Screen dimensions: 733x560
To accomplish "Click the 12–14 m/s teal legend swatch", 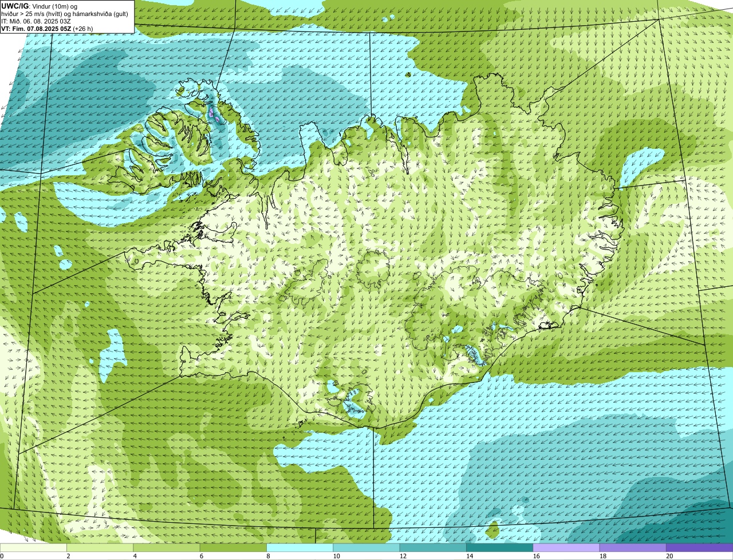I will (434, 547).
